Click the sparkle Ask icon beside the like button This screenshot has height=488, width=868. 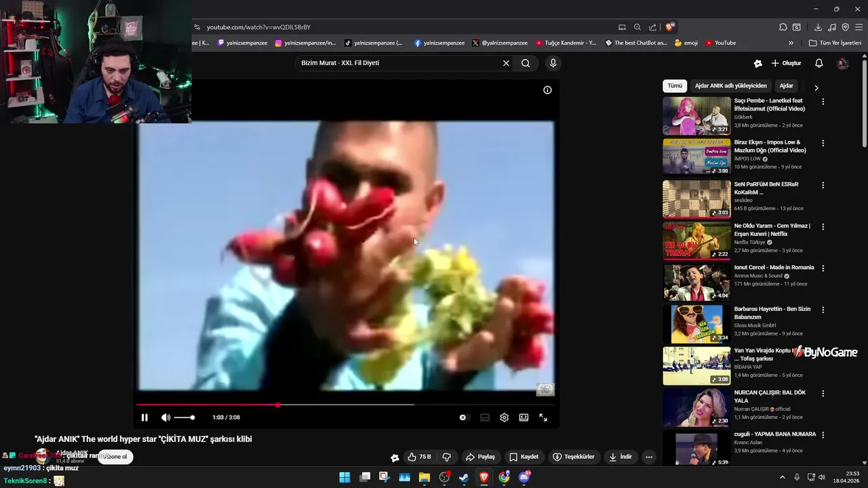tap(395, 457)
